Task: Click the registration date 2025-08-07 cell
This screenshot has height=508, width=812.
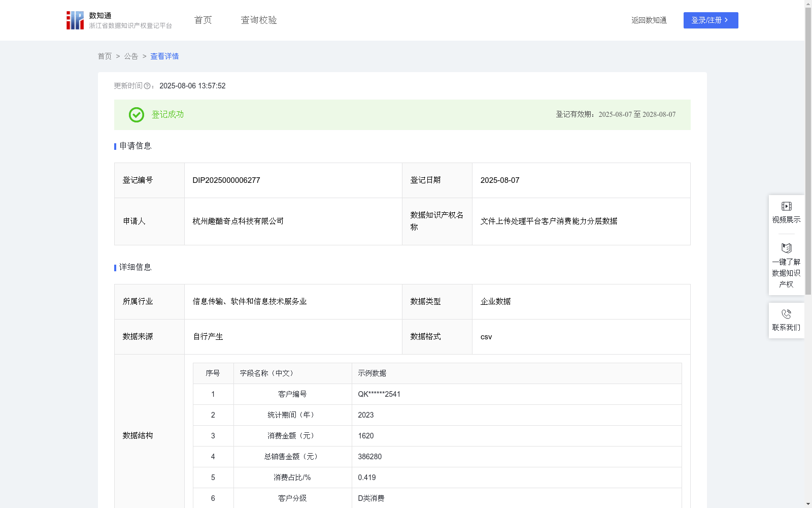Action: pyautogui.click(x=581, y=180)
